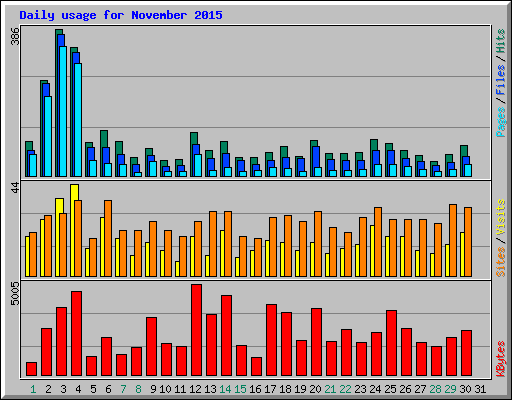
Task: Click the red KBytes bar for day 30
Action: pos(467,353)
